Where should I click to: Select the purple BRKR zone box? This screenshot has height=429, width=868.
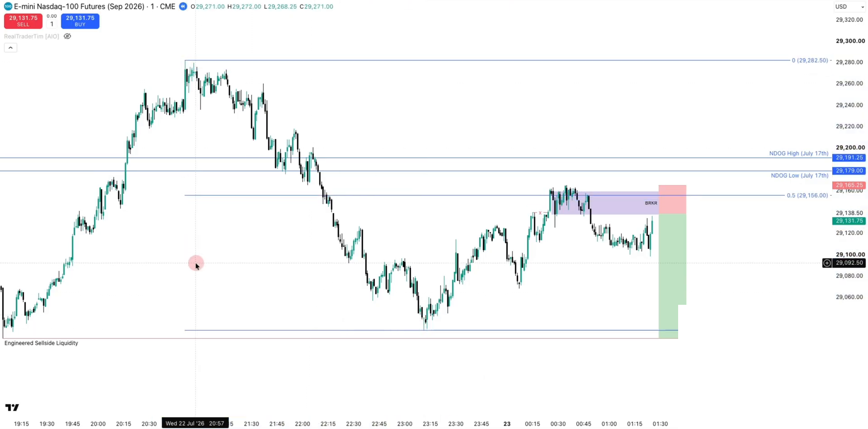[x=605, y=203]
